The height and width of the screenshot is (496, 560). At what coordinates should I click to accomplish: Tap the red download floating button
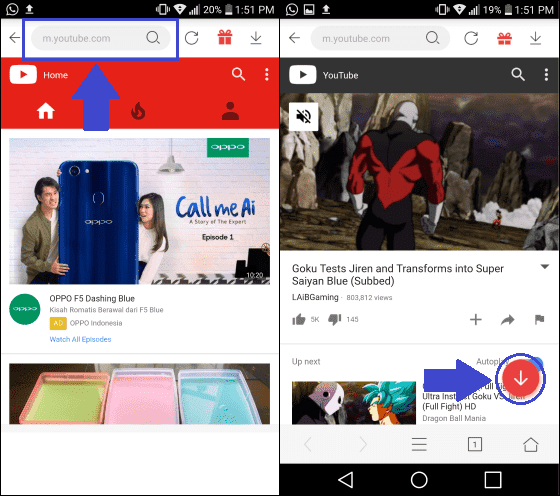pyautogui.click(x=520, y=378)
